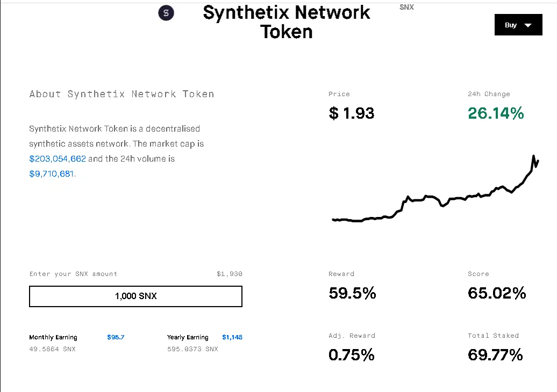
Task: Click the 26.14% 24h change value
Action: 496,113
